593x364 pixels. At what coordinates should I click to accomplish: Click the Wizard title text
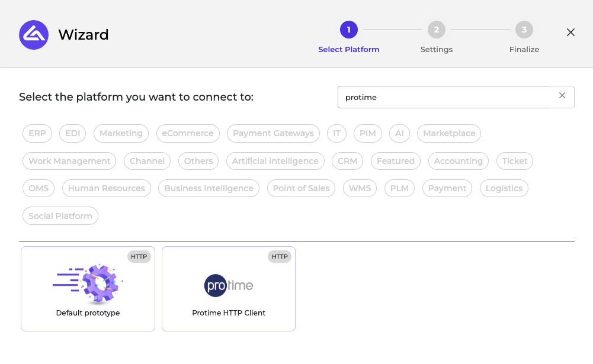tap(83, 35)
